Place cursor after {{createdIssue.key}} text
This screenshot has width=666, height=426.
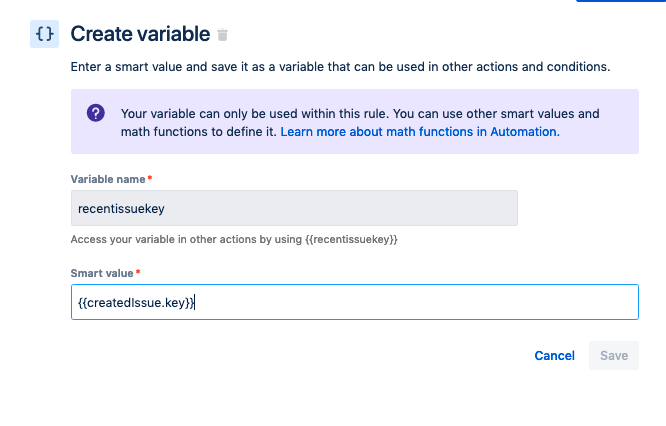click(x=197, y=302)
